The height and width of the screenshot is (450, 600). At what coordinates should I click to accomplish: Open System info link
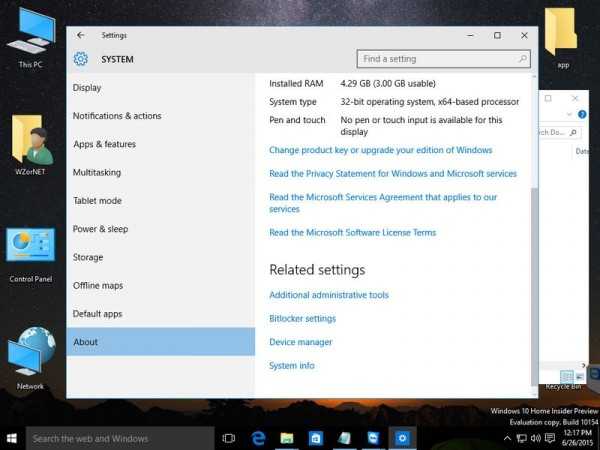(x=292, y=366)
